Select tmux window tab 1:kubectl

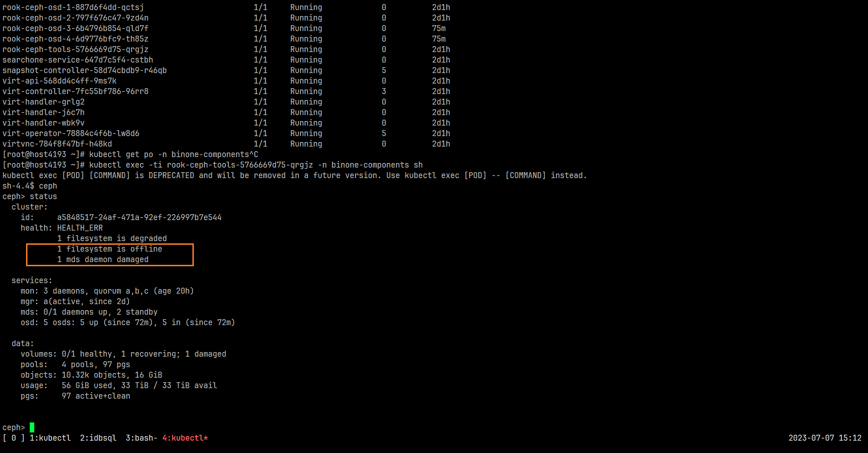coord(50,438)
